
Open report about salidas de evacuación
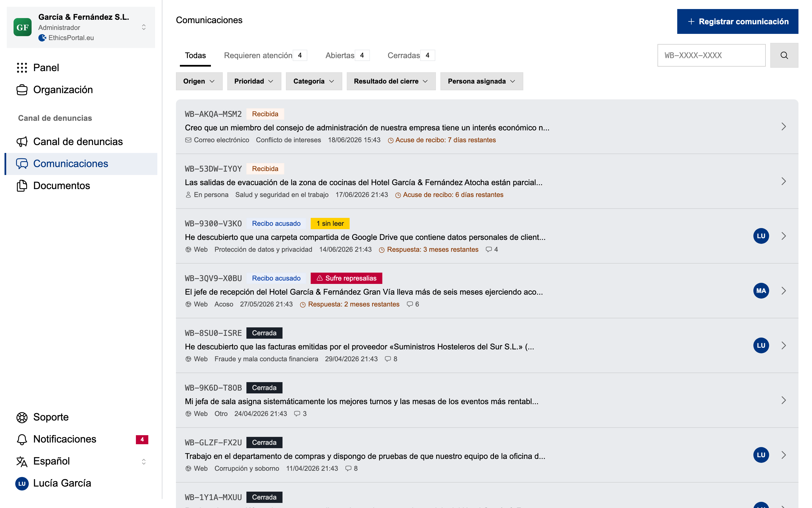click(x=363, y=183)
